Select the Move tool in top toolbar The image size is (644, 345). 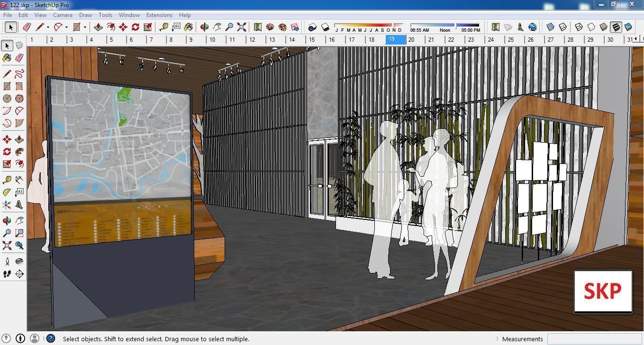(x=123, y=27)
